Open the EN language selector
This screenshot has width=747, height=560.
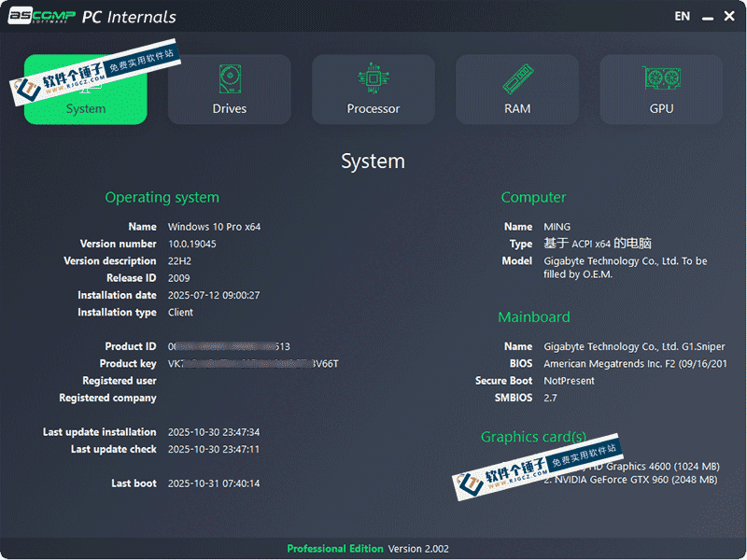(683, 16)
